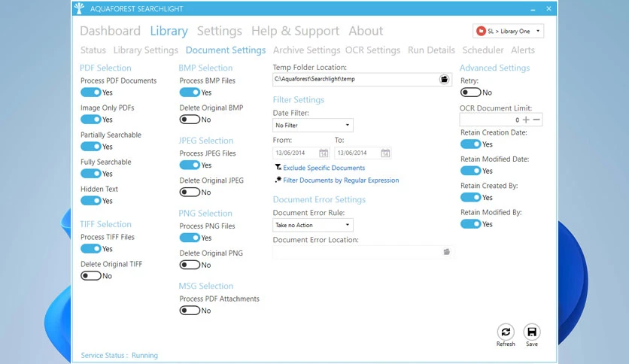Select the Library main tab
629x364 pixels.
pos(169,31)
